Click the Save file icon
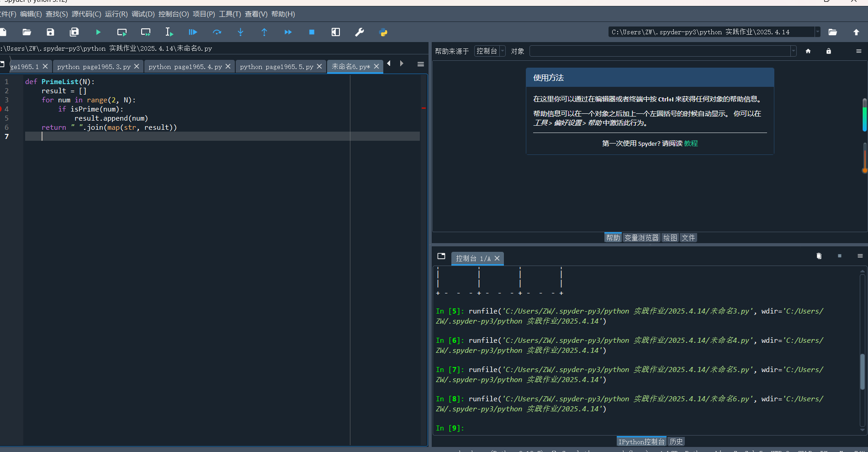 tap(50, 32)
